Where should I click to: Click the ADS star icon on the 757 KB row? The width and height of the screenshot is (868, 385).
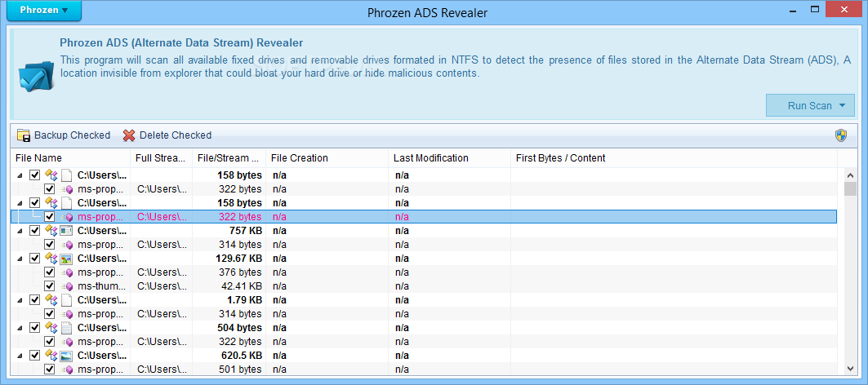pyautogui.click(x=51, y=231)
